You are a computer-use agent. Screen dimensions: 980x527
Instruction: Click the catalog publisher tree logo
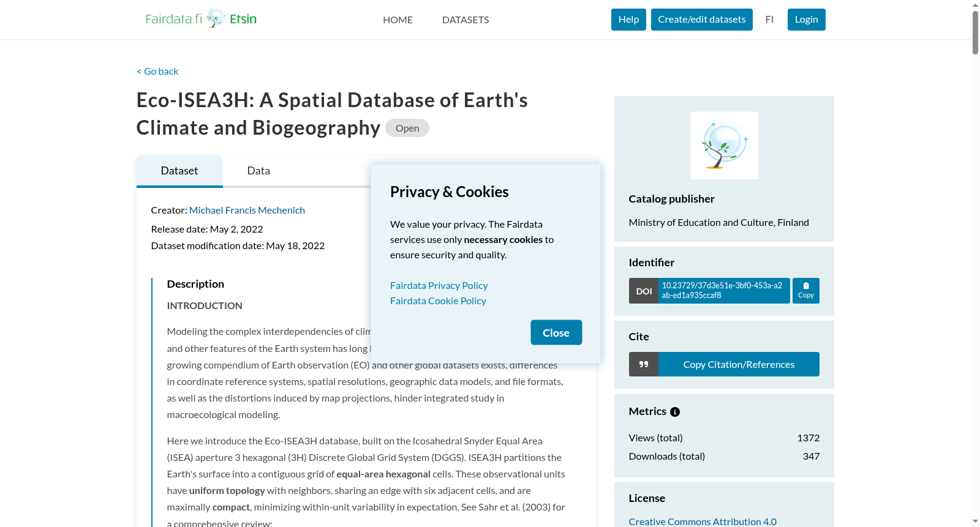click(x=724, y=146)
